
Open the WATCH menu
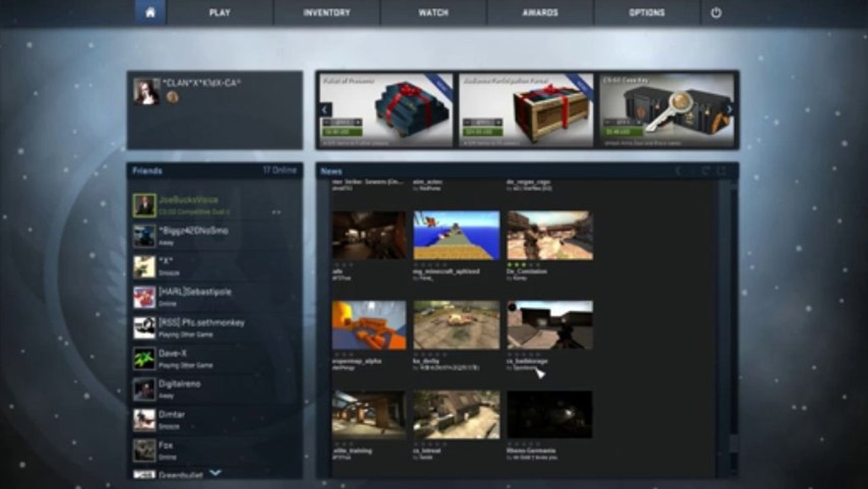433,12
